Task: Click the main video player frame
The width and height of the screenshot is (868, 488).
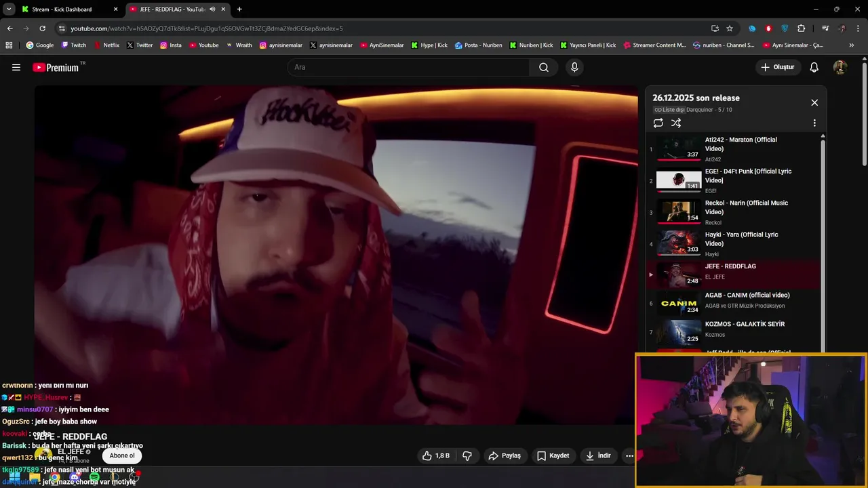Action: coord(336,255)
